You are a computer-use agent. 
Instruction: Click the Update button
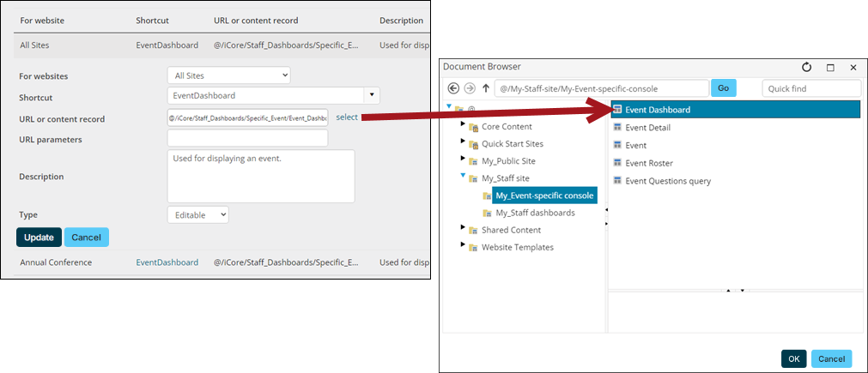pyautogui.click(x=39, y=237)
